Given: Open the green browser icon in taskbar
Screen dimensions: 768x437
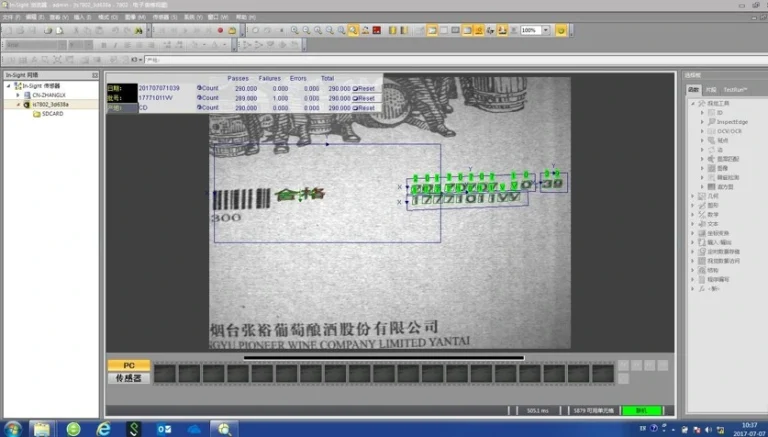Looking at the screenshot, I should coord(73,429).
